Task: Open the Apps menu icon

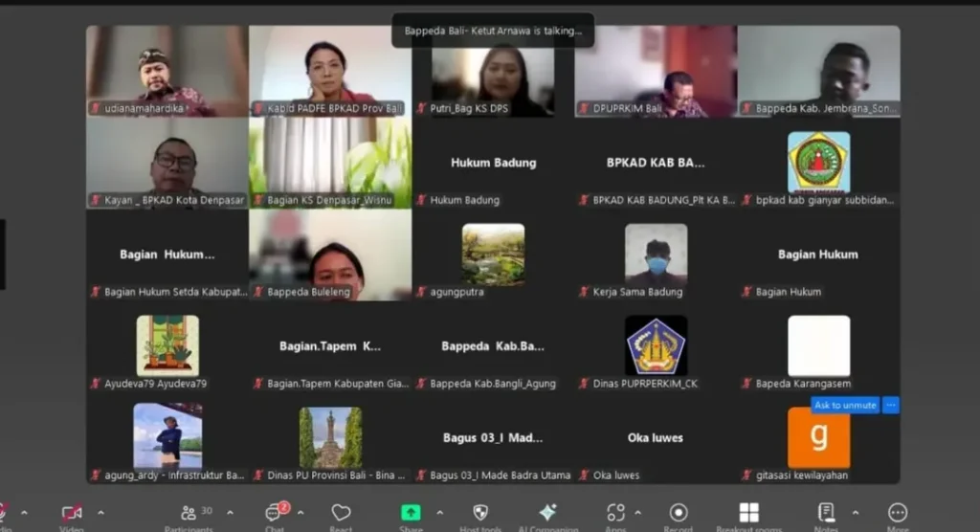Action: 615,514
